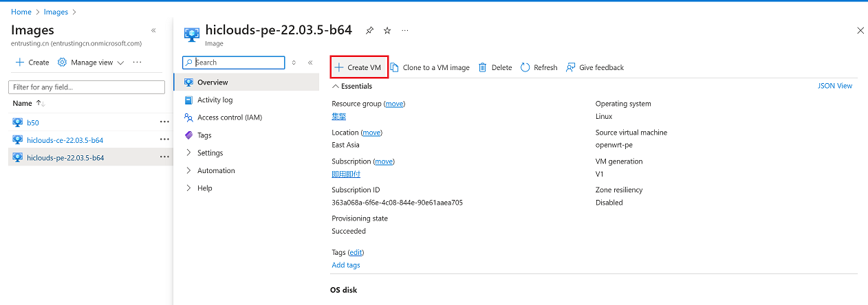Select hiclouds-pe-22.03.5-b64 in list
The width and height of the screenshot is (868, 305).
[65, 157]
